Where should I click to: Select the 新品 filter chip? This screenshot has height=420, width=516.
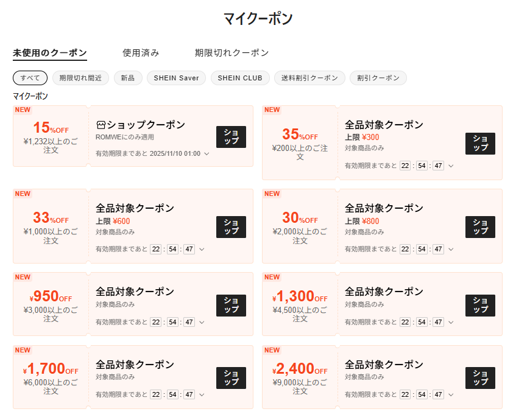128,78
